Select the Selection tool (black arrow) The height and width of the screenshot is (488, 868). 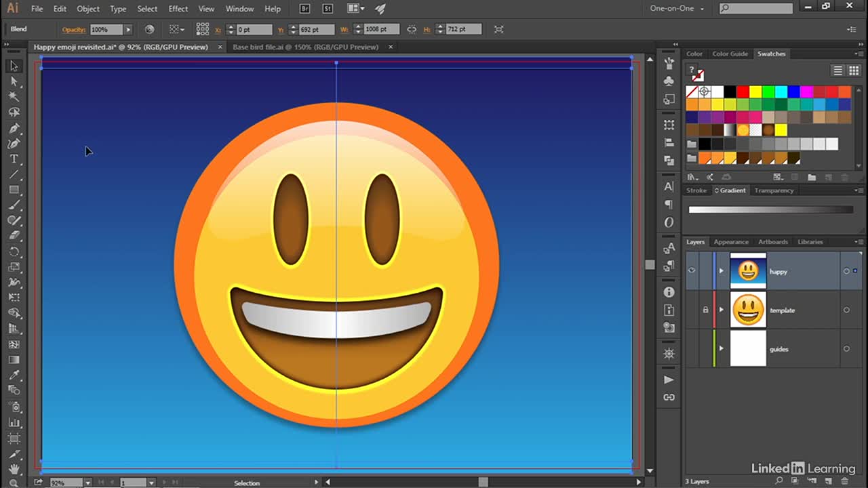click(x=14, y=66)
